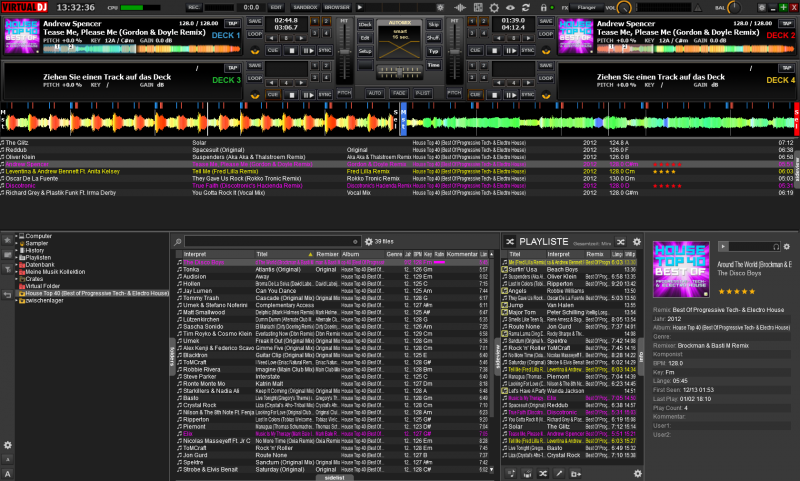Click the favorites star sidebar icon
The width and height of the screenshot is (800, 481).
(x=8, y=240)
